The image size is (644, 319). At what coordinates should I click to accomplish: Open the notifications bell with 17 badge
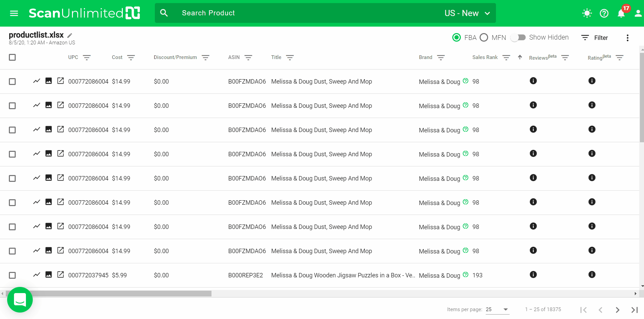coord(621,13)
